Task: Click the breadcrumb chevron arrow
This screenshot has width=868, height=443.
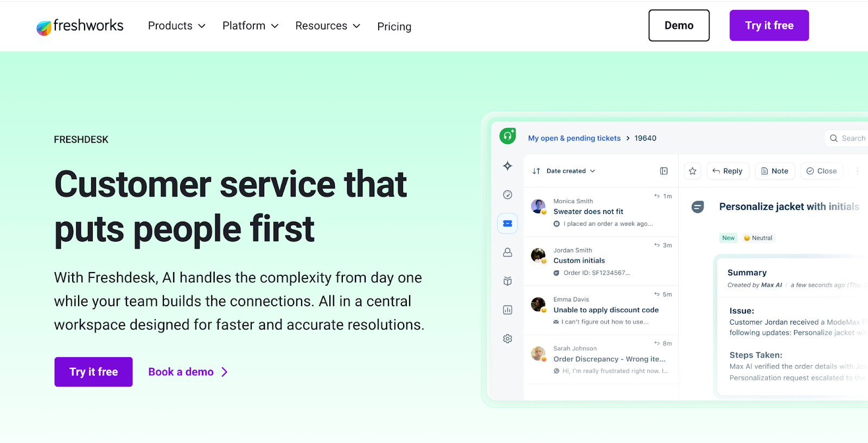Action: point(628,138)
